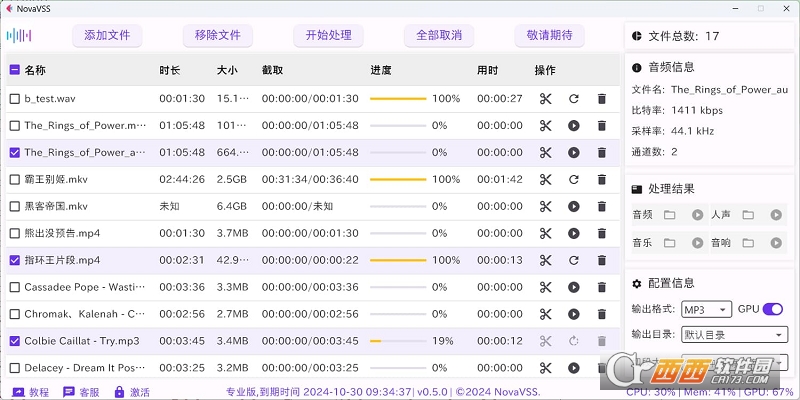Trim 熊出没预告.mp4 with its scissors icon
The width and height of the screenshot is (800, 400).
(546, 233)
